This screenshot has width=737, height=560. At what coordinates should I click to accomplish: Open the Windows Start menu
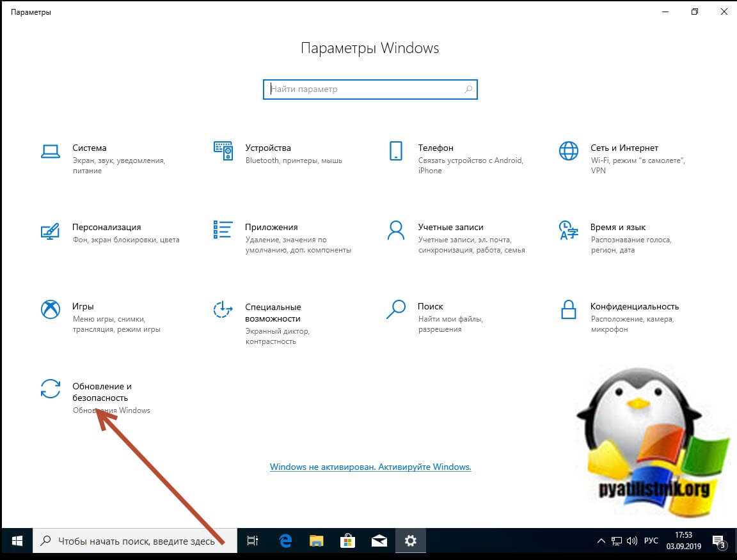(x=17, y=541)
